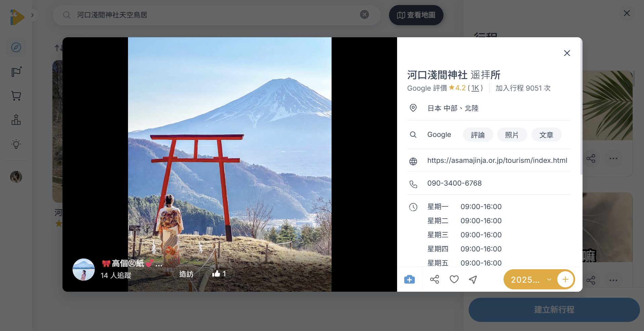Image resolution: width=644 pixels, height=331 pixels.
Task: Add place to itinerary with plus button
Action: (x=565, y=279)
